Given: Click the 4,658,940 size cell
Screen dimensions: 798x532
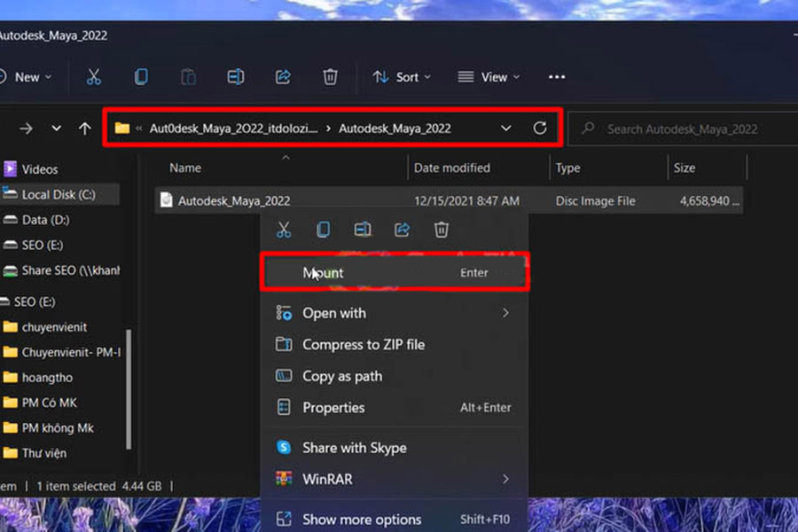Looking at the screenshot, I should 709,200.
